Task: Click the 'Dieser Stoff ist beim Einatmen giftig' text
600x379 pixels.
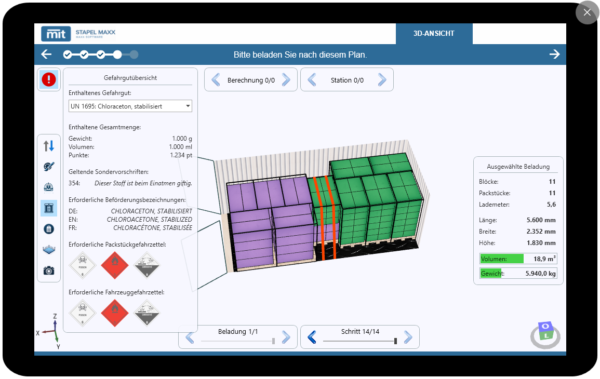Action: coord(143,183)
